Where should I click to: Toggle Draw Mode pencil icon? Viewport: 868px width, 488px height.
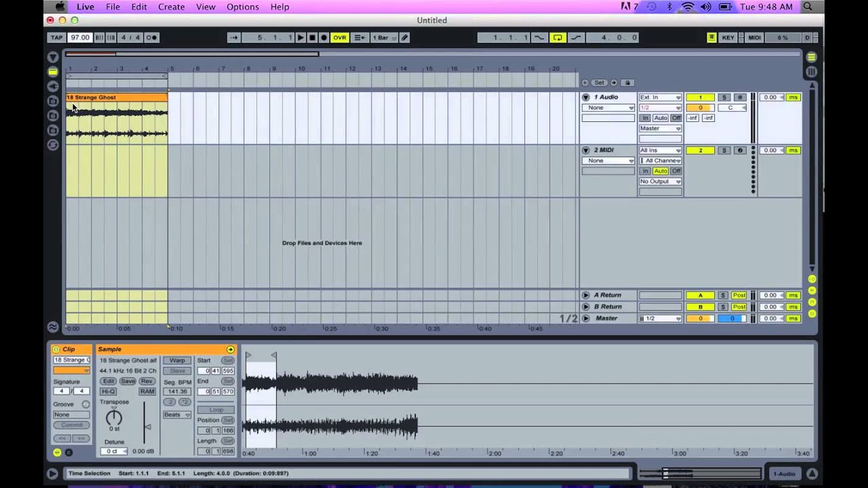click(405, 37)
